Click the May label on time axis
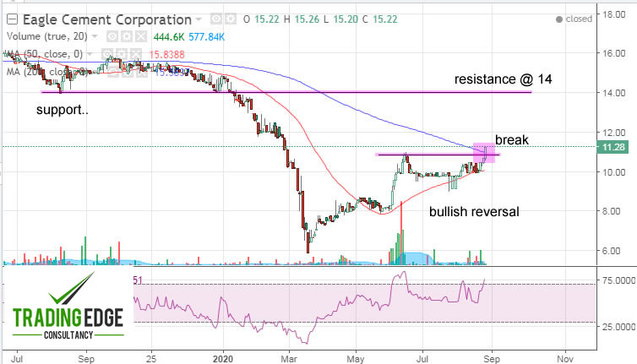This screenshot has width=637, height=364. 356,359
